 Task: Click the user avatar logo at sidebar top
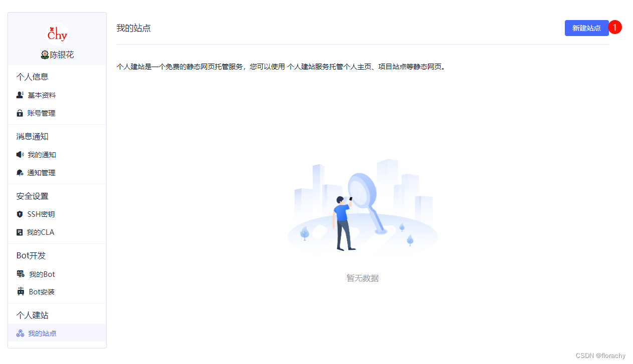point(57,34)
